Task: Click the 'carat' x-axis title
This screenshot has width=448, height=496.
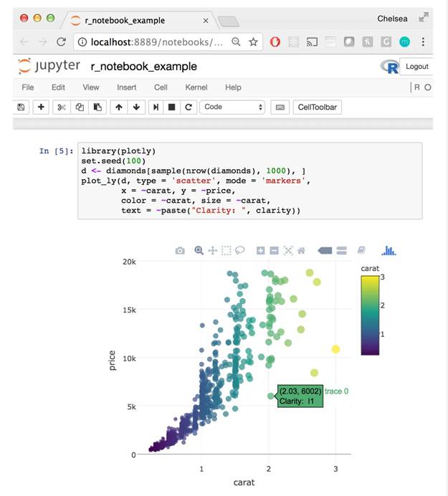Action: (244, 482)
